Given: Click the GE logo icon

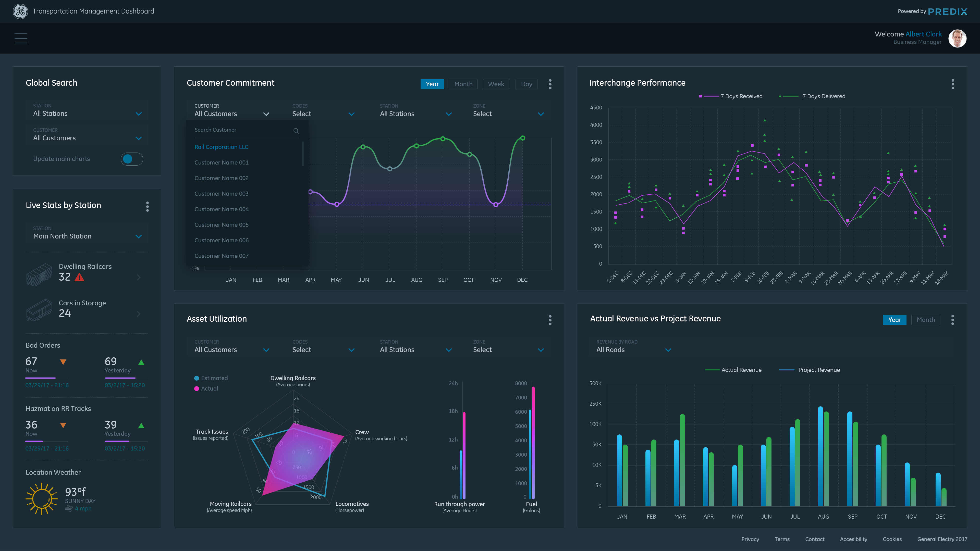Looking at the screenshot, I should pyautogui.click(x=20, y=11).
